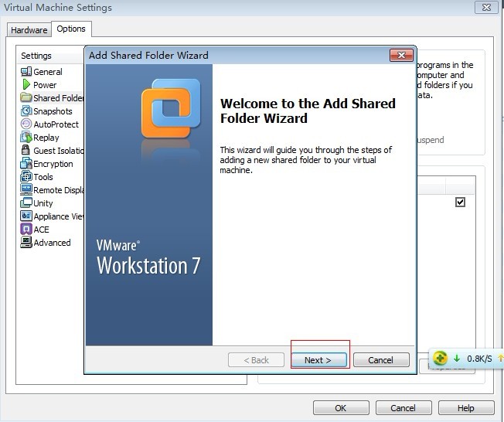Select Unity in settings list
The width and height of the screenshot is (504, 422).
pos(43,203)
